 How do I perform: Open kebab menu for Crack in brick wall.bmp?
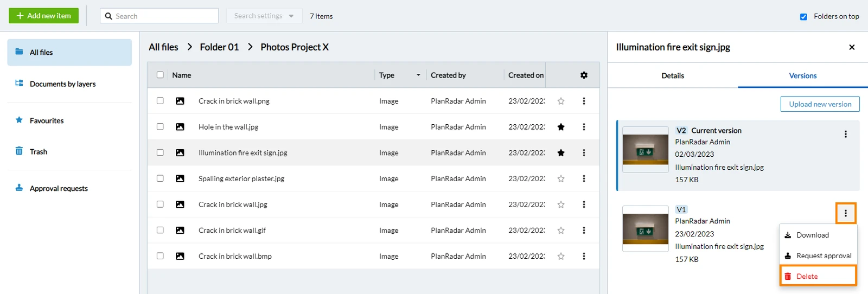pyautogui.click(x=584, y=256)
